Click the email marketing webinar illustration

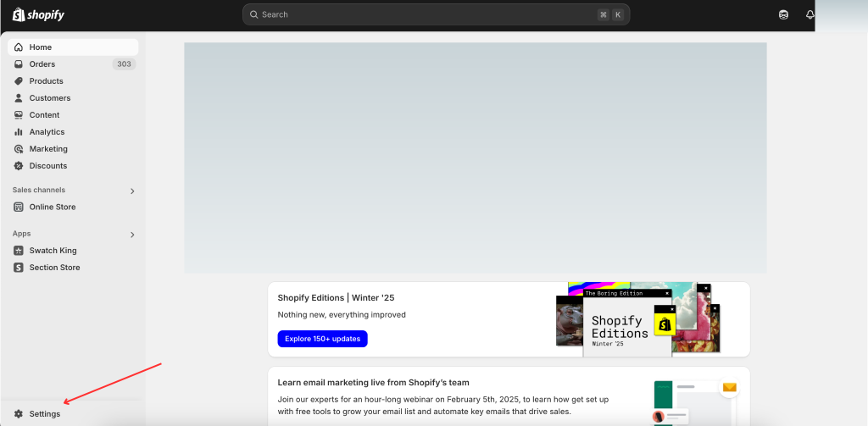click(695, 401)
